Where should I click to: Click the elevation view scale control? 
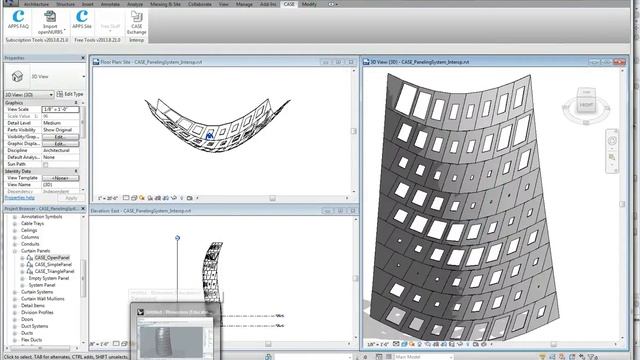99,344
